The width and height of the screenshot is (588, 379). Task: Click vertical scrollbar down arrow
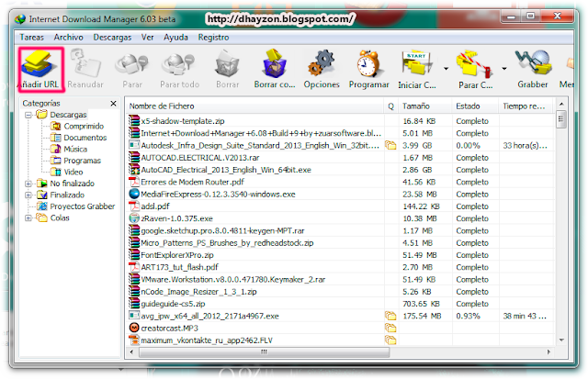pos(561,340)
